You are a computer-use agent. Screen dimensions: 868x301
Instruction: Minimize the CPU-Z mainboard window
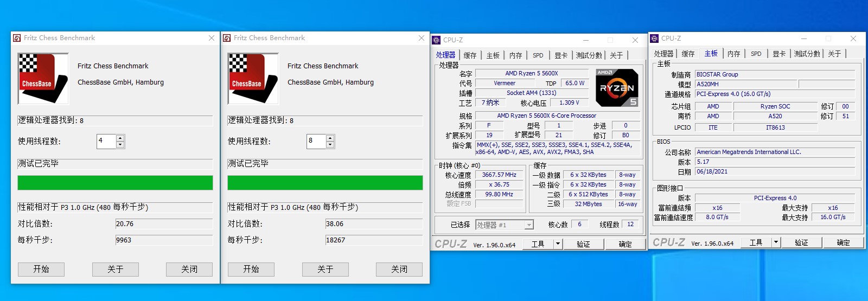804,39
